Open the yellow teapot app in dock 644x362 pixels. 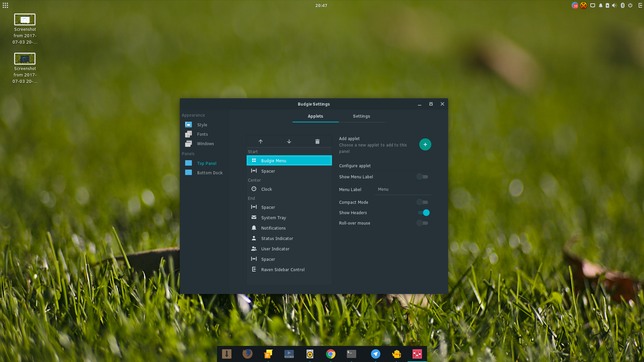[396, 354]
